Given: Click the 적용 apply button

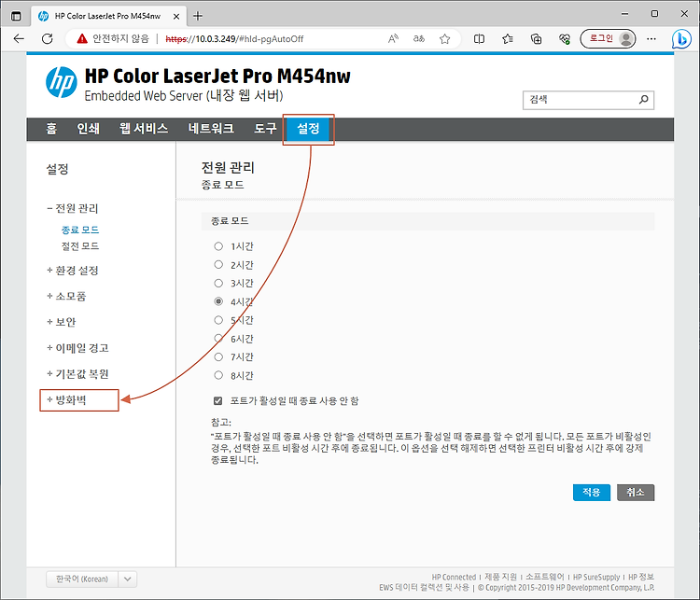Looking at the screenshot, I should pyautogui.click(x=592, y=493).
